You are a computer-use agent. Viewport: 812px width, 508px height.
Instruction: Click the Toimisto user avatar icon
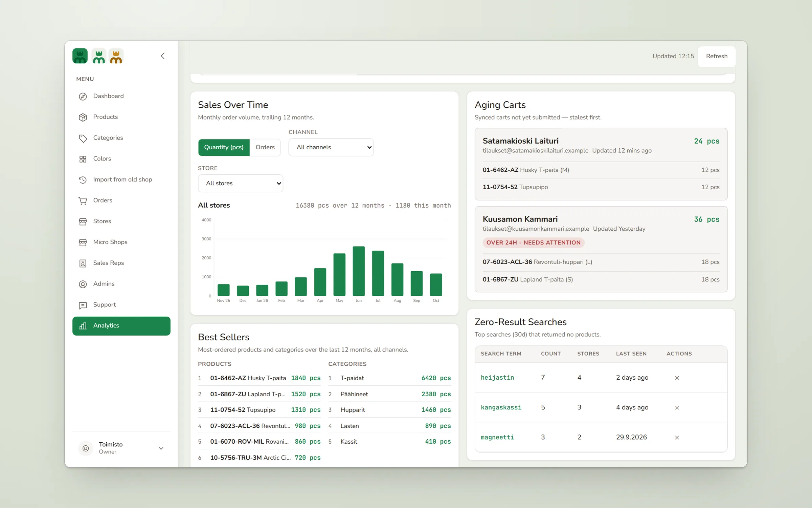tap(86, 448)
